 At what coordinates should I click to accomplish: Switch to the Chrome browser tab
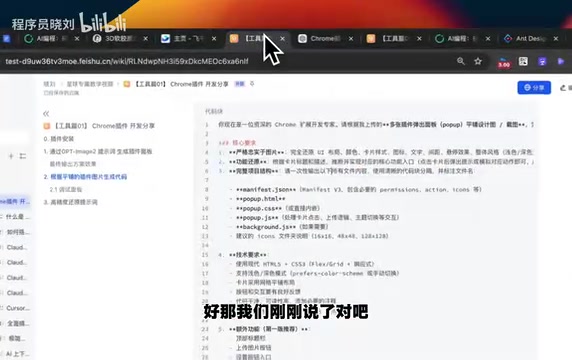click(x=324, y=38)
